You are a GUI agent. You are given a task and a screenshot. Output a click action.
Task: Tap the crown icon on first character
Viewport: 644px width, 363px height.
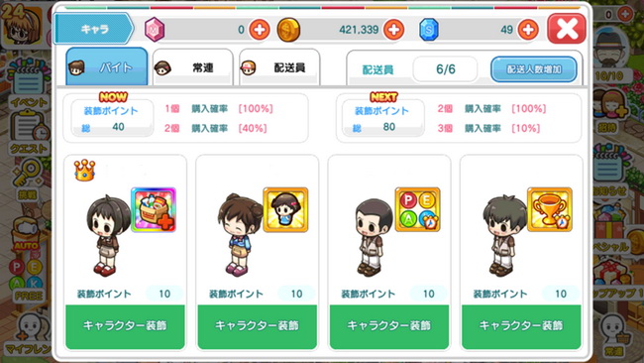tap(84, 170)
